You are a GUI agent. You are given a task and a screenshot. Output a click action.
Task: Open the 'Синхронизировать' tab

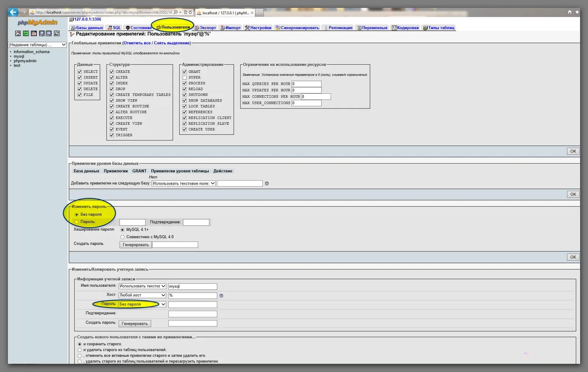point(298,28)
